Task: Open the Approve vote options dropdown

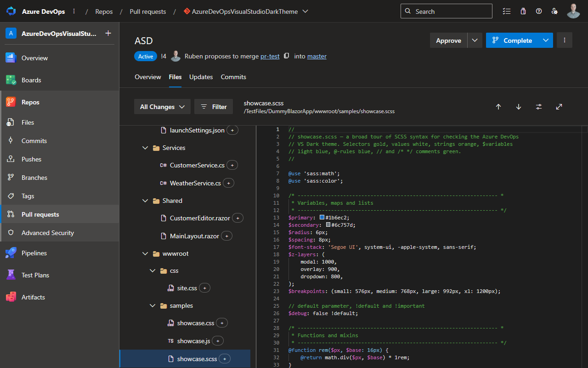Action: coord(475,40)
